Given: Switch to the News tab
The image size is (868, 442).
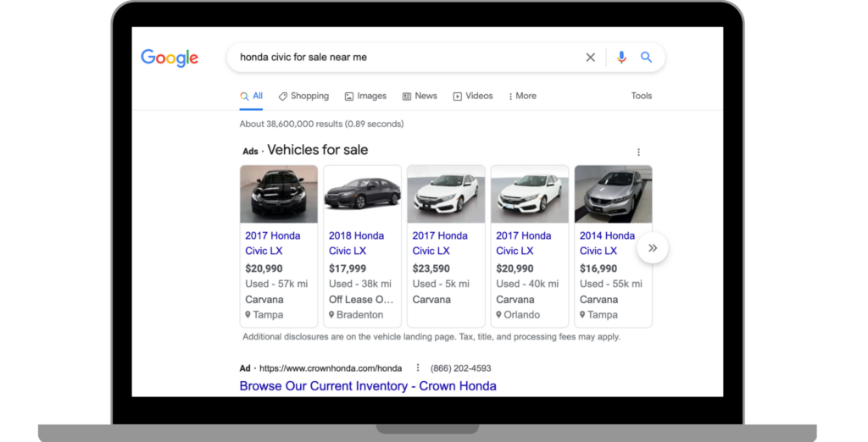Looking at the screenshot, I should [420, 97].
